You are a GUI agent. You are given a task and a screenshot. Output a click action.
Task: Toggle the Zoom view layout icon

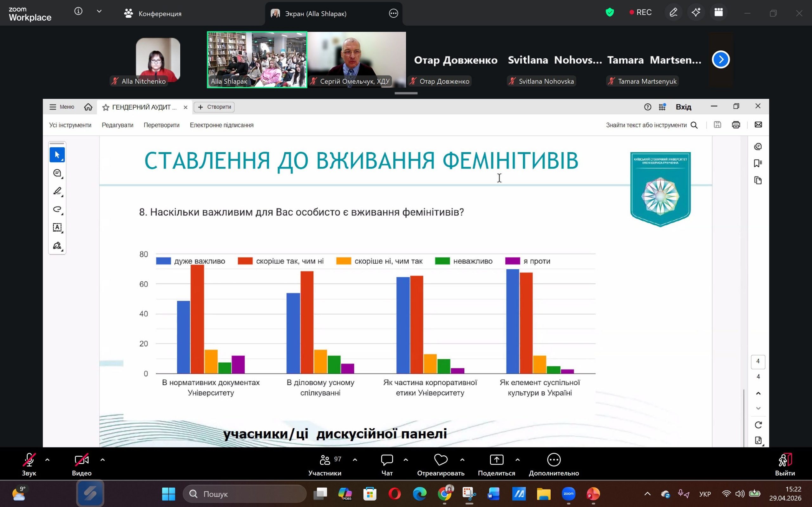coord(718,13)
